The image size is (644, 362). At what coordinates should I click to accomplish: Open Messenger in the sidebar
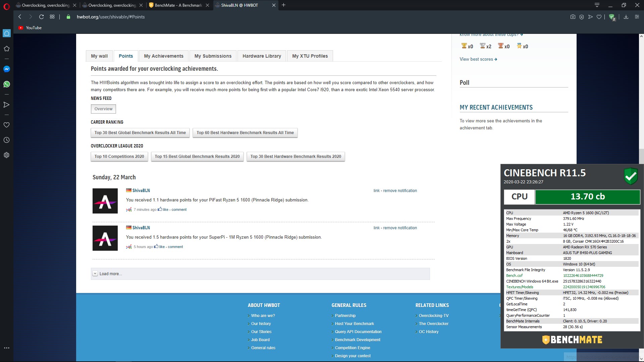(x=7, y=69)
